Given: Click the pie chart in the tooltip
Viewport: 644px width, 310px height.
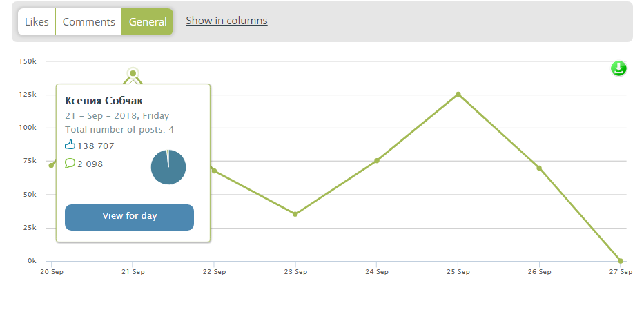Looking at the screenshot, I should pyautogui.click(x=168, y=167).
